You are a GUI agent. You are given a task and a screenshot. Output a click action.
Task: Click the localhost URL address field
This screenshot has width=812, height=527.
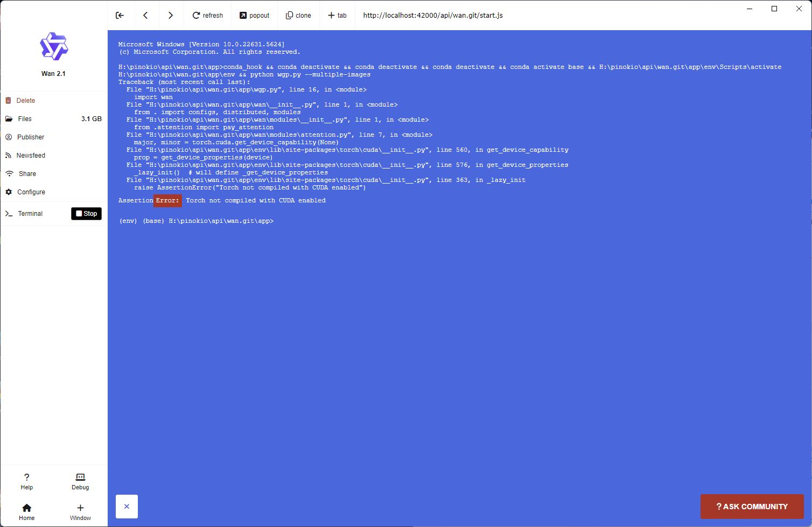pos(433,15)
